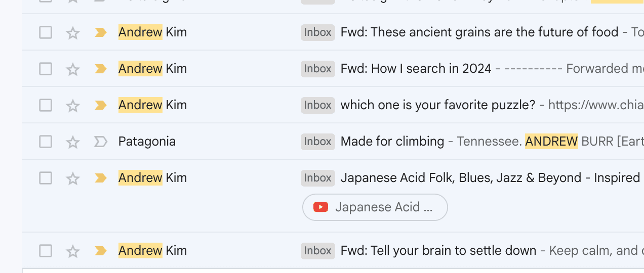Toggle importance marker on Patagonia email
Image resolution: width=644 pixels, height=273 pixels.
click(x=101, y=142)
